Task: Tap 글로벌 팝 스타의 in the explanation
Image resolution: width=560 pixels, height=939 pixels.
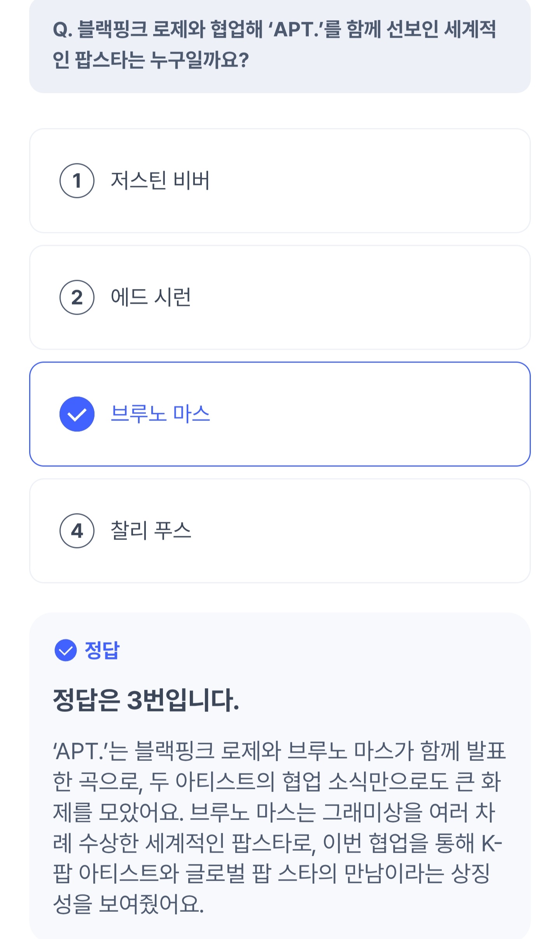Action: coord(261,874)
